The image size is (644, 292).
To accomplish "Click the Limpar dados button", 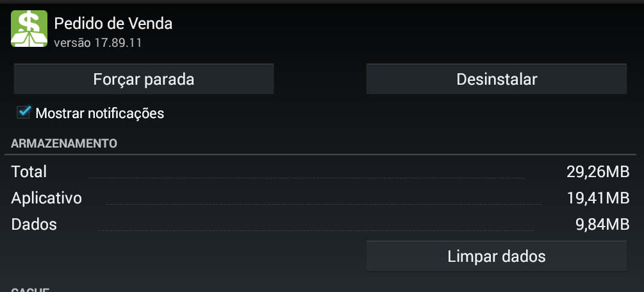I will click(496, 257).
